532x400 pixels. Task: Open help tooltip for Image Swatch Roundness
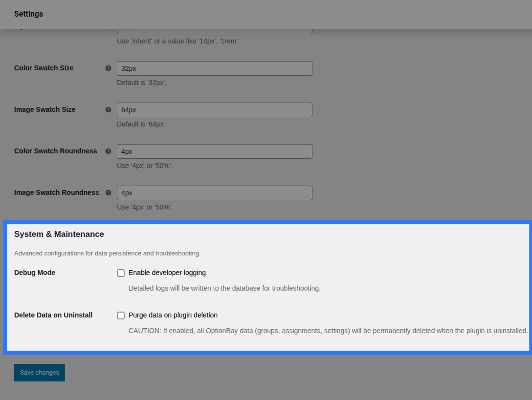[108, 192]
